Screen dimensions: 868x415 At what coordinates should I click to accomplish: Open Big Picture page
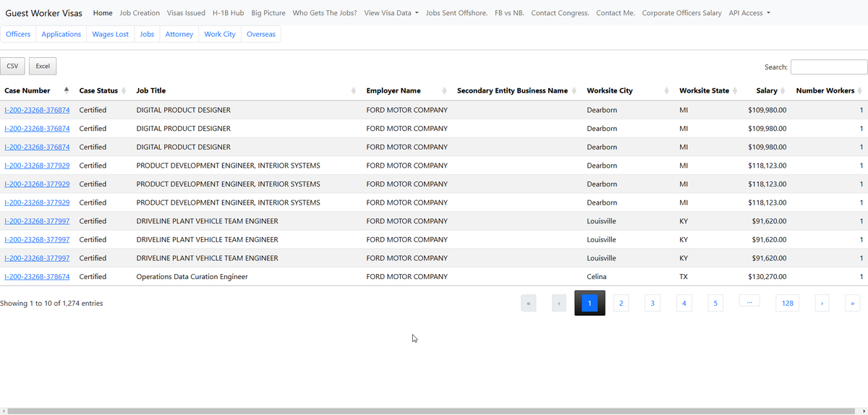(x=268, y=13)
